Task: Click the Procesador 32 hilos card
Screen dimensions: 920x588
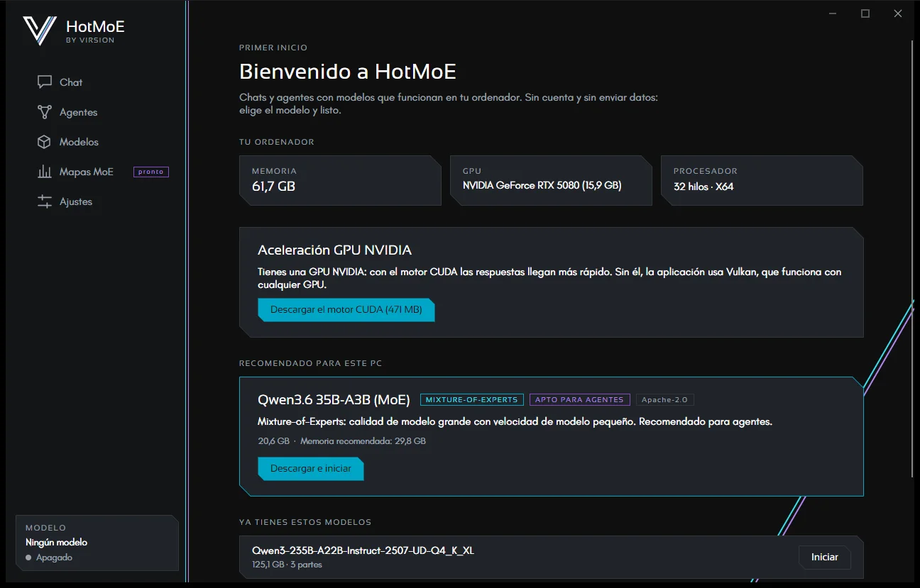Action: click(762, 181)
